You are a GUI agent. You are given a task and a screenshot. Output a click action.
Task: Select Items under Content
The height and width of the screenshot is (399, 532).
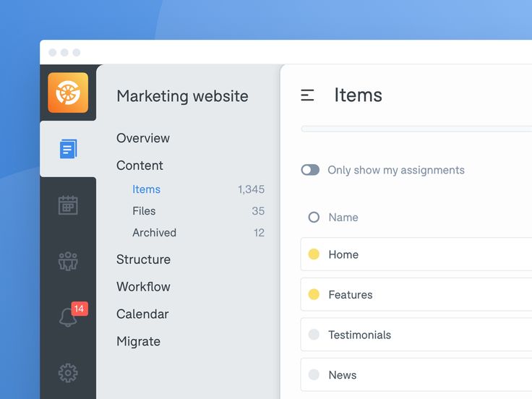[146, 189]
